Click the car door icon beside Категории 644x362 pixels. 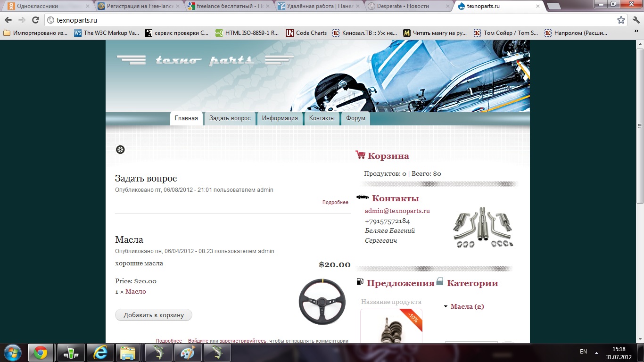pyautogui.click(x=440, y=281)
